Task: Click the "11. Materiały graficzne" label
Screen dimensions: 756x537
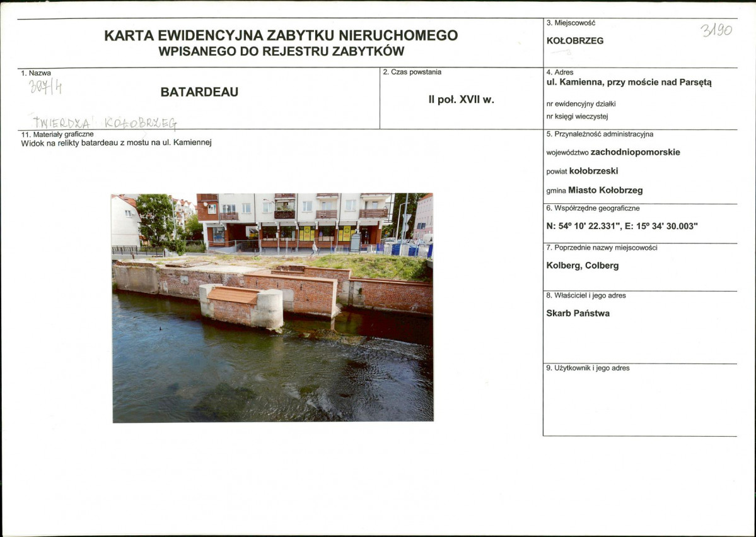Action: 57,134
